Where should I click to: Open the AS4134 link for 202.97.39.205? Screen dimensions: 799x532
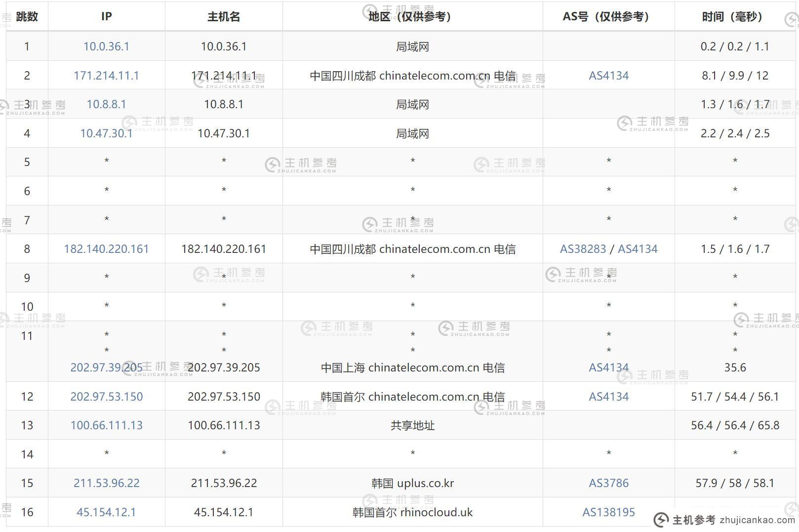pos(608,368)
